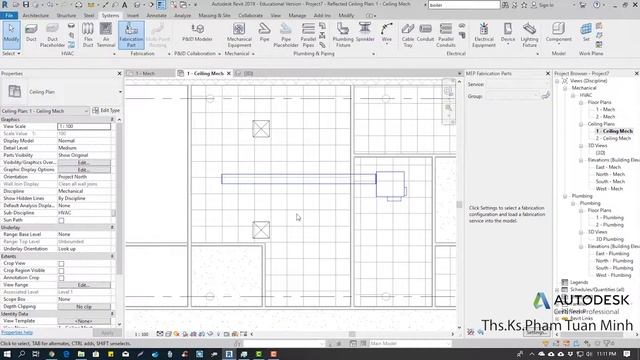Click Edit button for View Range
This screenshot has width=640, height=360.
pos(84,285)
